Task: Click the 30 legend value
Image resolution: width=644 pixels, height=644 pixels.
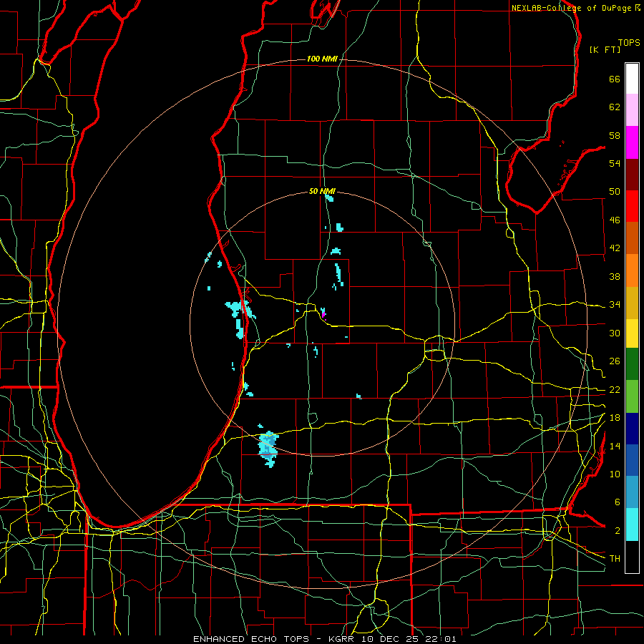Action: click(615, 333)
